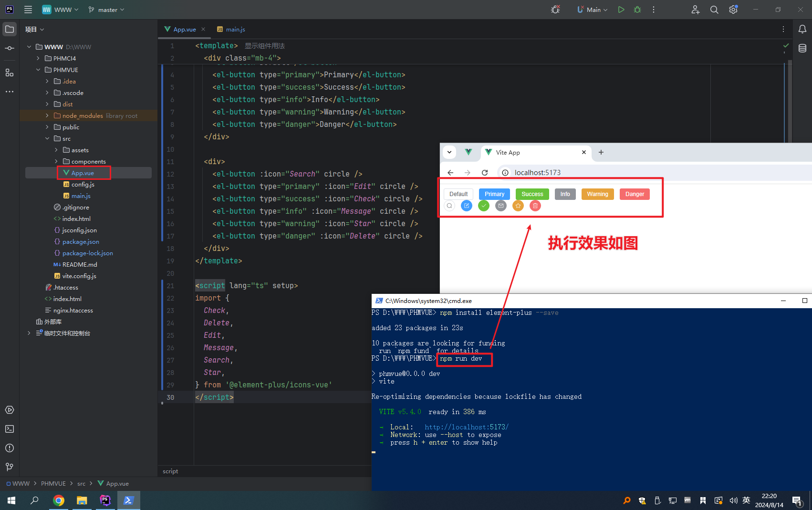The width and height of the screenshot is (812, 510).
Task: Collapse the src folder
Action: [x=47, y=138]
